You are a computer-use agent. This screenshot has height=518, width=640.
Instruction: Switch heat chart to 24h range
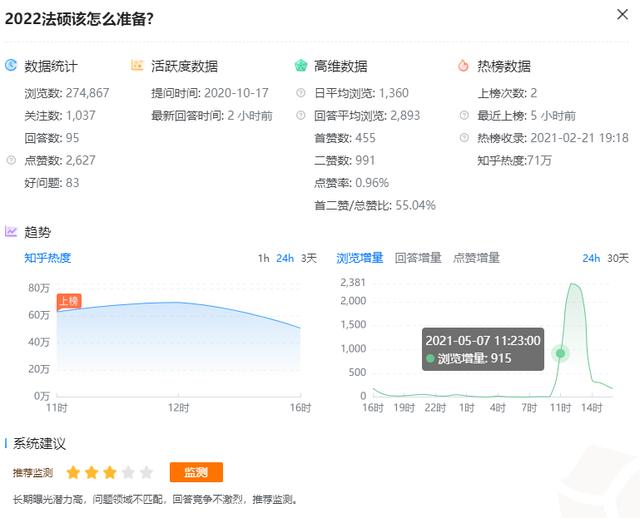tap(285, 258)
